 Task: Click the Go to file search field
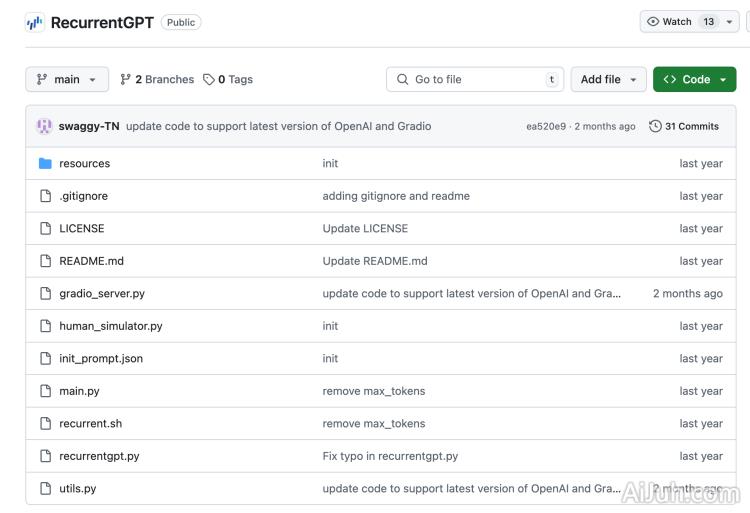(x=475, y=79)
